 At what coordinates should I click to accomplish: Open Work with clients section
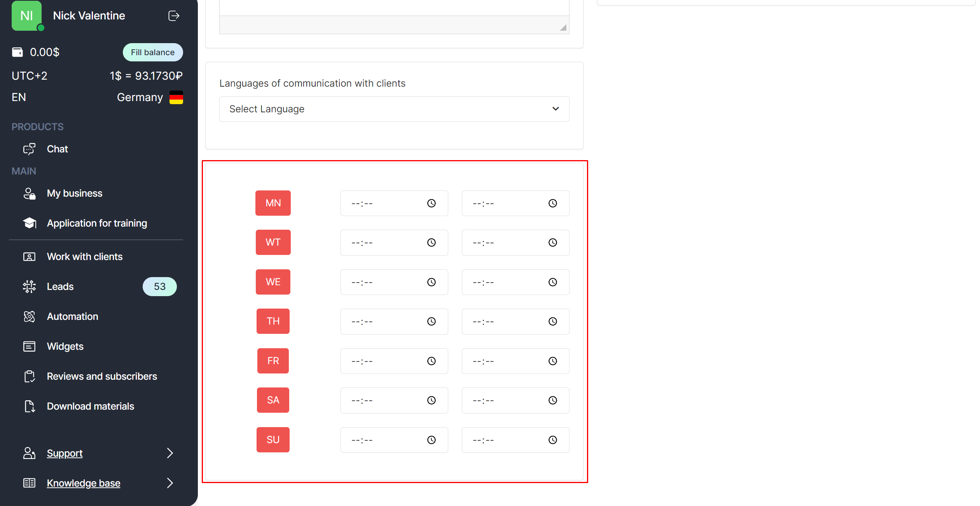(84, 257)
